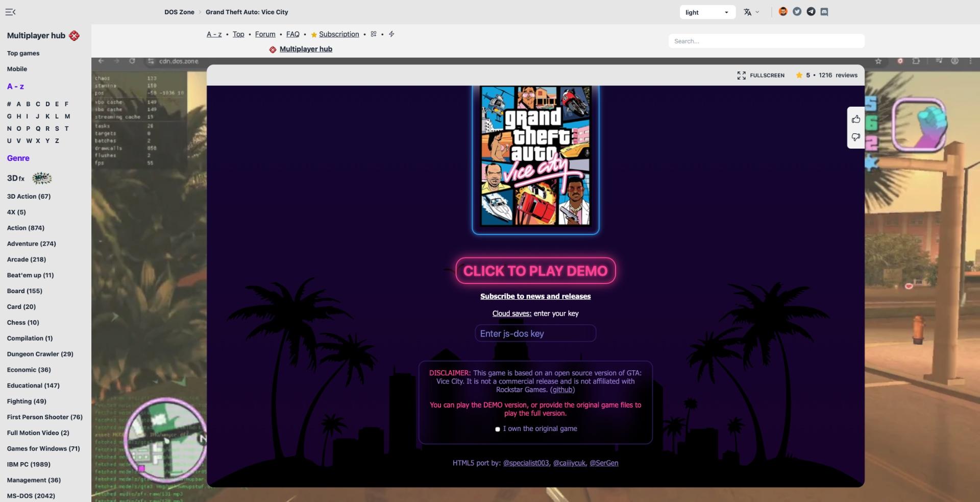Viewport: 980px width, 502px height.
Task: Collapse the left sidebar menu
Action: point(10,12)
